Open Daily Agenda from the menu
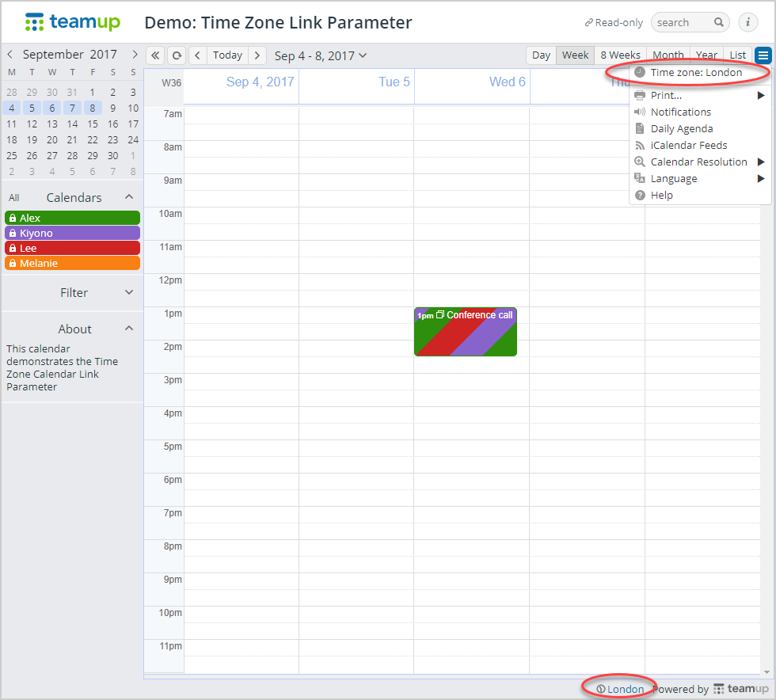This screenshot has width=776, height=700. tap(700, 129)
